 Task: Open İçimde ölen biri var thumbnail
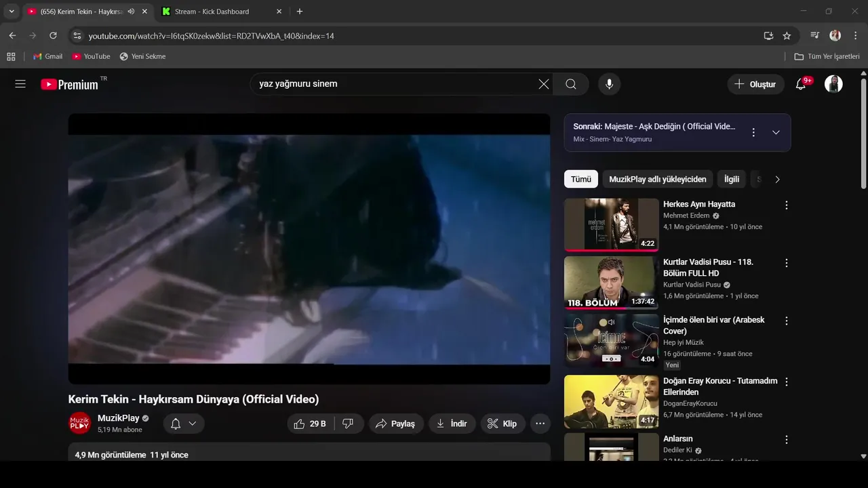point(612,340)
